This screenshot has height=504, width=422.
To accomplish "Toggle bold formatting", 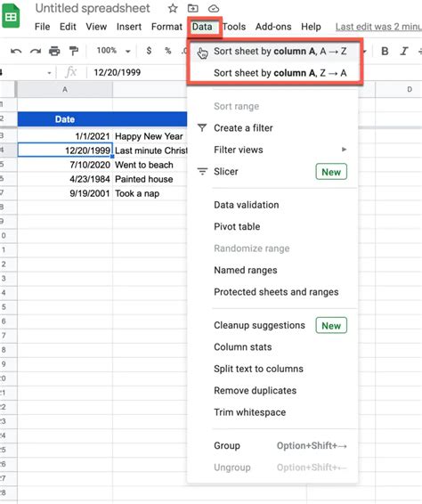I will [385, 51].
